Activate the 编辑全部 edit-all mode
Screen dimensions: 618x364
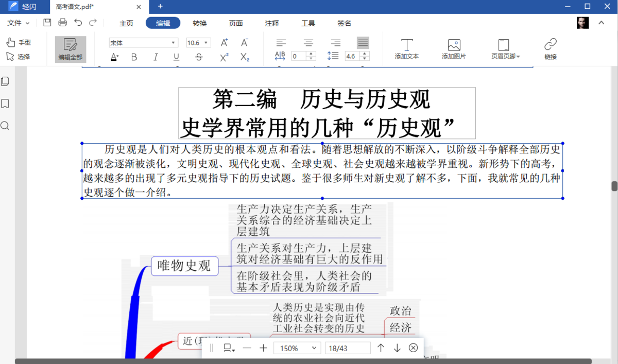click(70, 49)
